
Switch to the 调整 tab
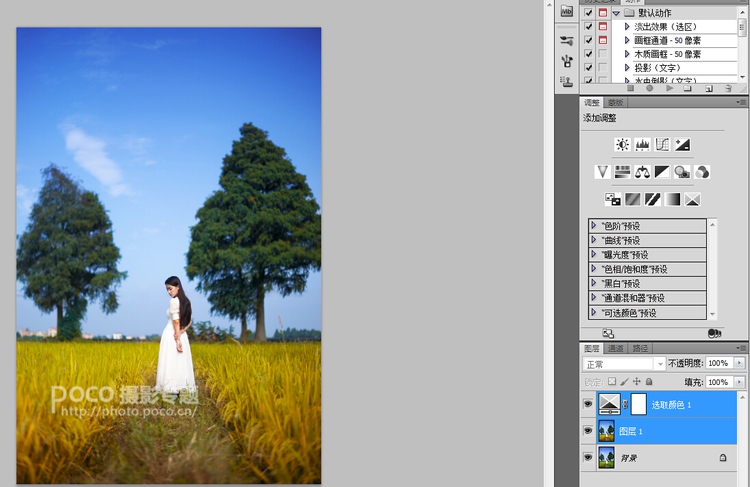coord(592,102)
